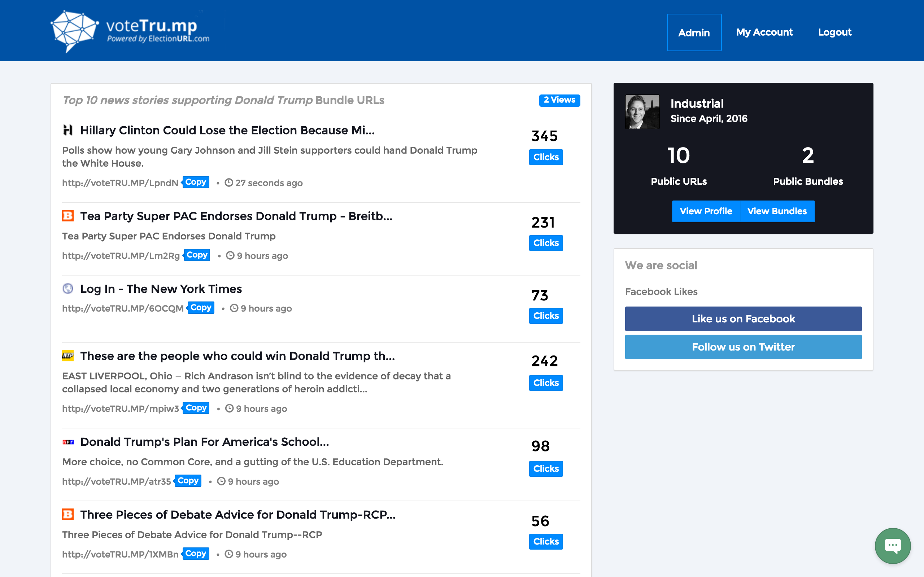View clicks for the 345-click story
This screenshot has height=577, width=924.
pyautogui.click(x=546, y=157)
